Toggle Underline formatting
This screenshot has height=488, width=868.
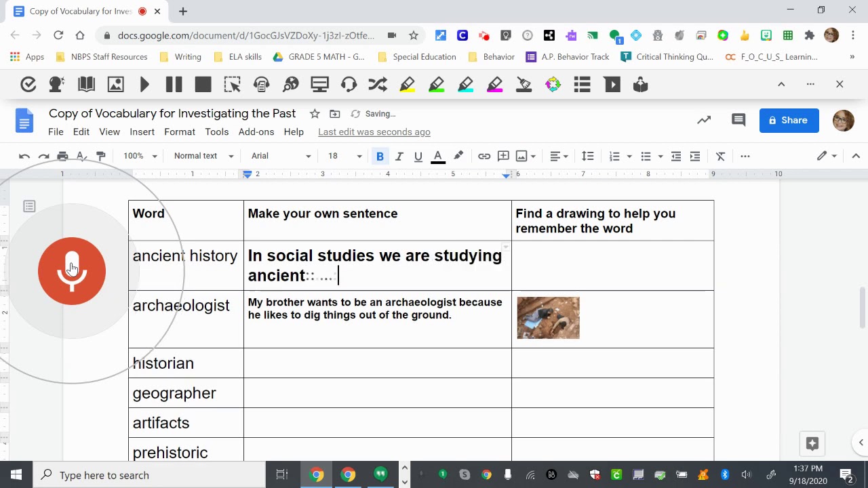pyautogui.click(x=418, y=156)
